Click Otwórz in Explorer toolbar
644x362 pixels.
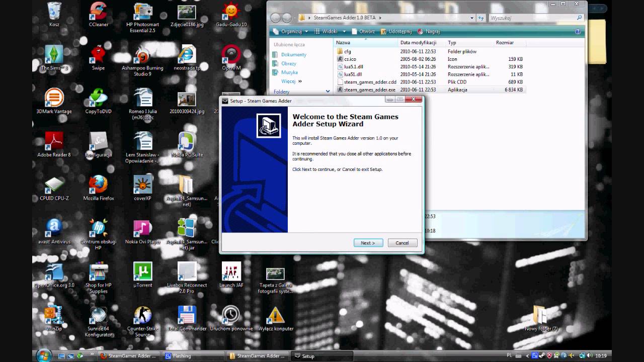(363, 31)
